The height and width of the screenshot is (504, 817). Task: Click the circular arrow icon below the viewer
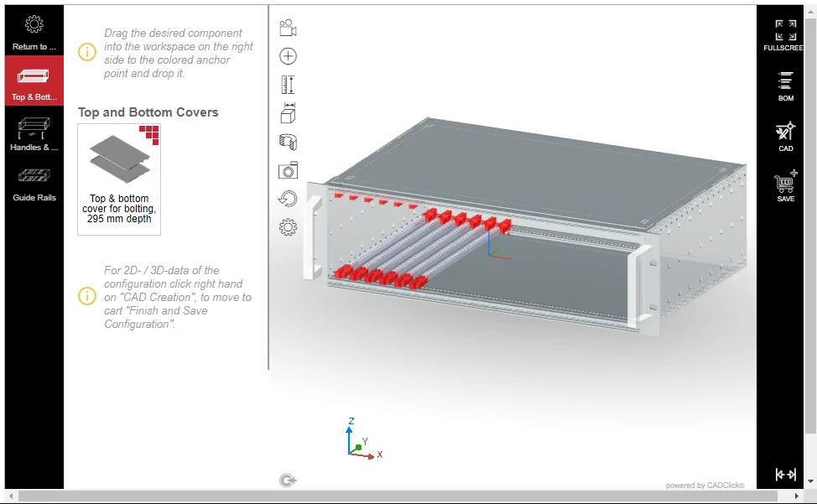pyautogui.click(x=288, y=481)
